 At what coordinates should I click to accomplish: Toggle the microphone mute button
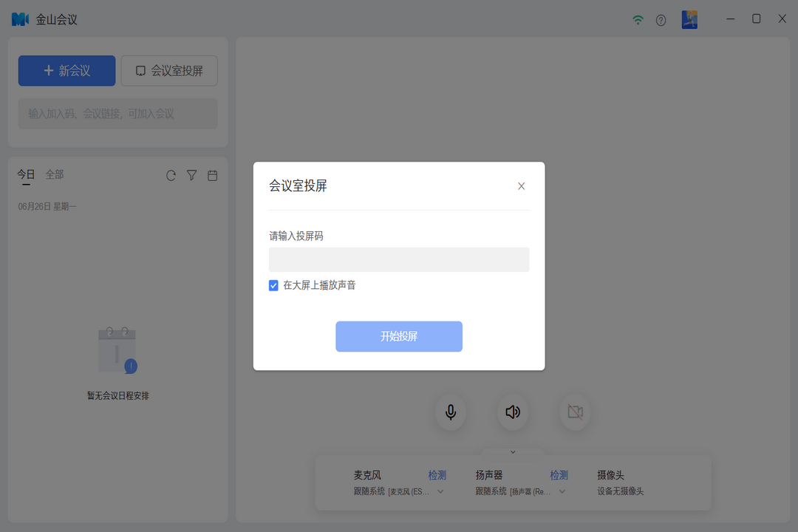(x=451, y=412)
